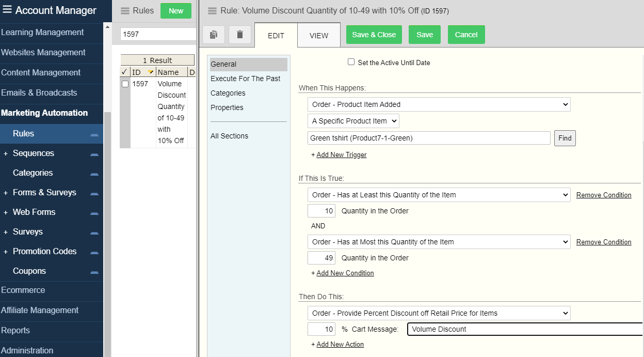Open the Properties section
This screenshot has height=357, width=644.
point(227,107)
